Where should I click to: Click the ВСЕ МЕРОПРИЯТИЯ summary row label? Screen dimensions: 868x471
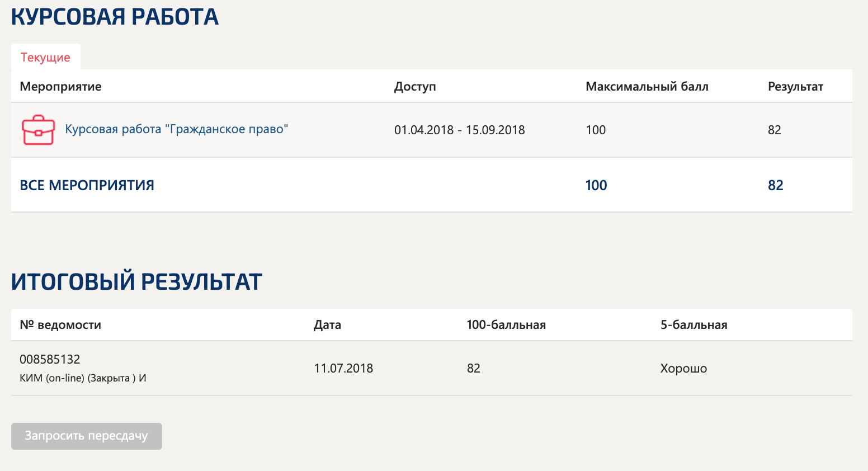87,186
